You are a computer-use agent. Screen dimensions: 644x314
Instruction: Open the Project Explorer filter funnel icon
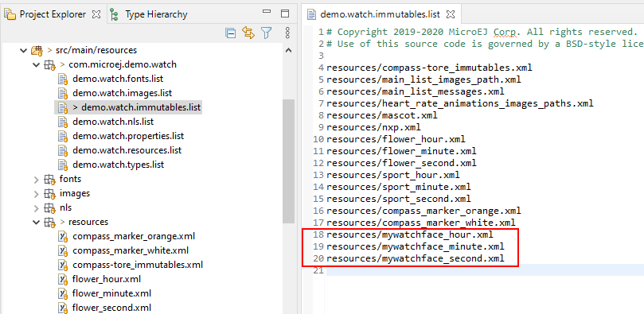[267, 33]
